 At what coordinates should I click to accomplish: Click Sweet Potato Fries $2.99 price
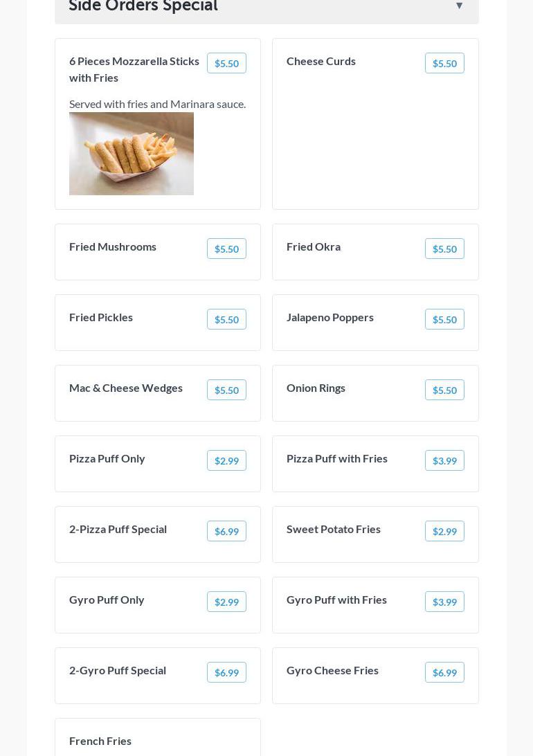point(444,531)
